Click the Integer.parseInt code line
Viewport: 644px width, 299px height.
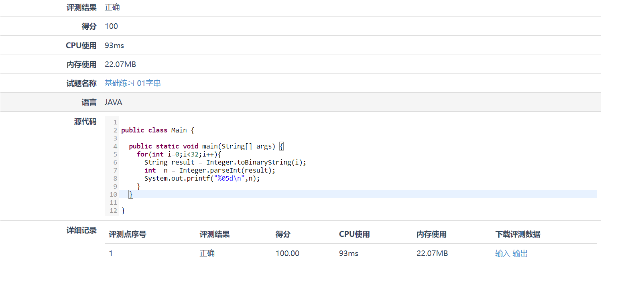(x=209, y=170)
